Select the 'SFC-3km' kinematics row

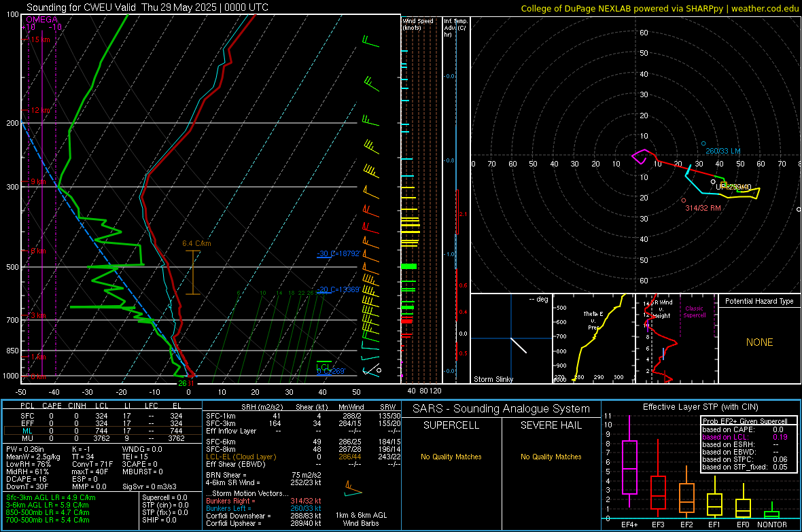tap(303, 423)
